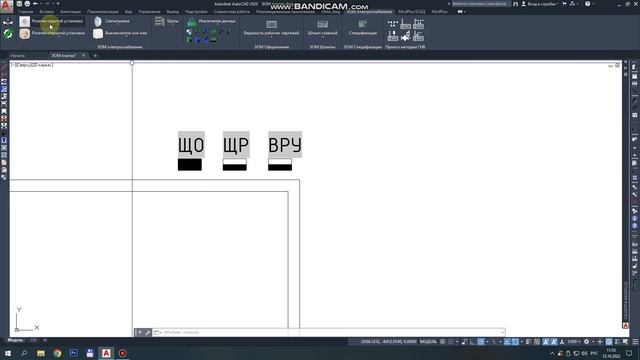640x360 pixels.
Task: Toggle transparency display in status bar
Action: (537, 342)
